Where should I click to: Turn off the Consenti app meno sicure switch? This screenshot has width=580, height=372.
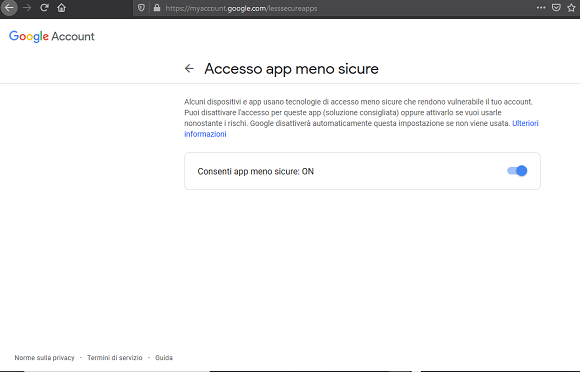click(517, 171)
